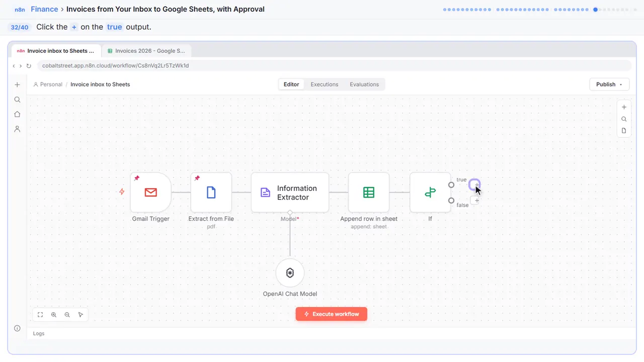Viewport: 644px width, 362px height.
Task: Click the sticky note icon on the canvas right panel
Action: click(624, 131)
